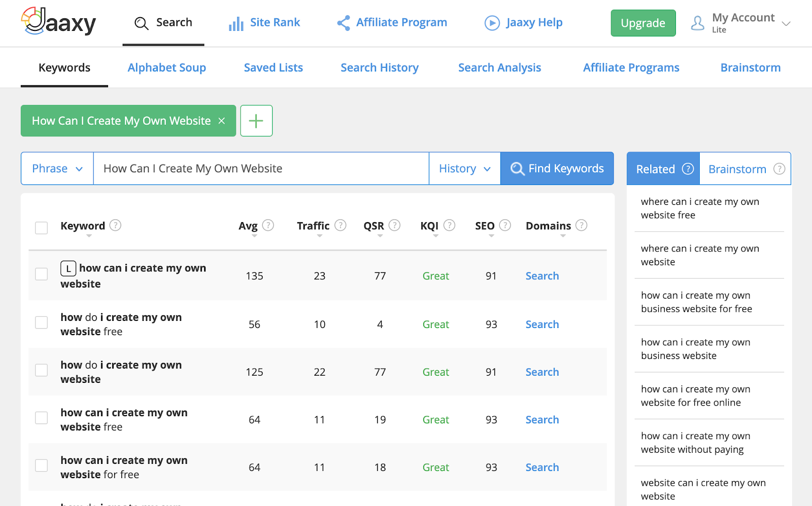Select related 'how can i create my own website without paying'
The width and height of the screenshot is (812, 506).
695,443
